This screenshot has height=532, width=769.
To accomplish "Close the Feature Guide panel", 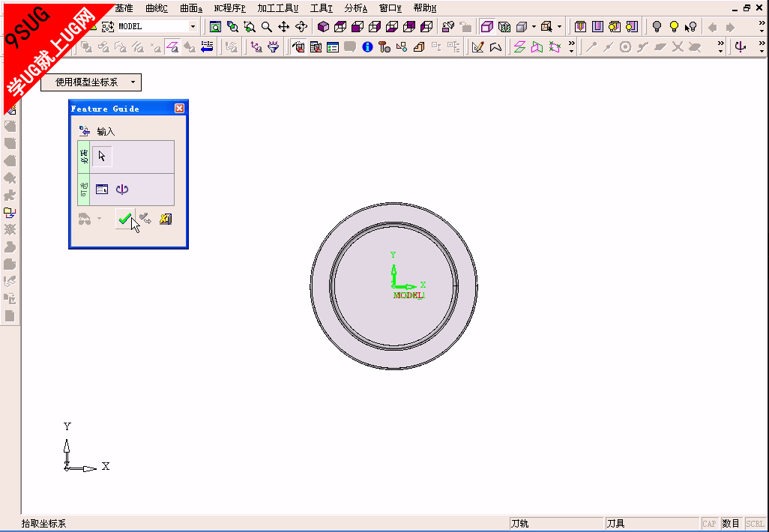I will coord(179,109).
